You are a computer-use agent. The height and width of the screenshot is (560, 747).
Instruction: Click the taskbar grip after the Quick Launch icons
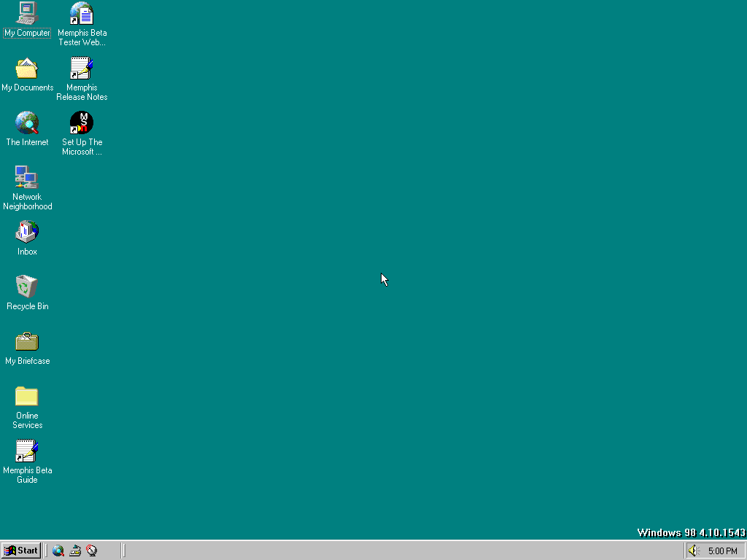[x=123, y=551]
